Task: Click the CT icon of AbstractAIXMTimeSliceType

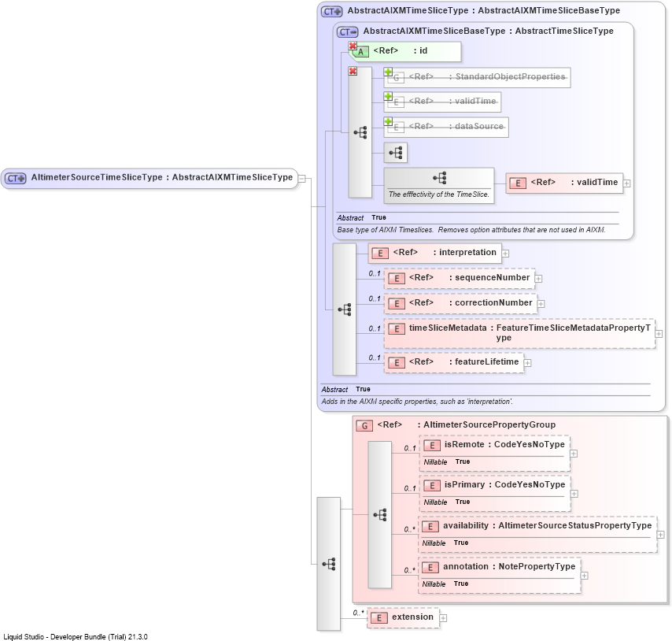Action: click(x=332, y=11)
